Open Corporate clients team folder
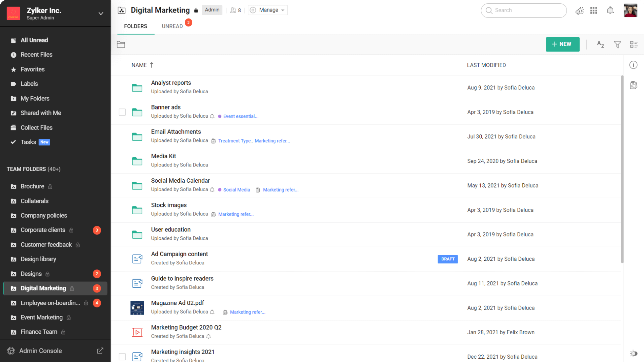This screenshot has width=644, height=362. coord(43,230)
